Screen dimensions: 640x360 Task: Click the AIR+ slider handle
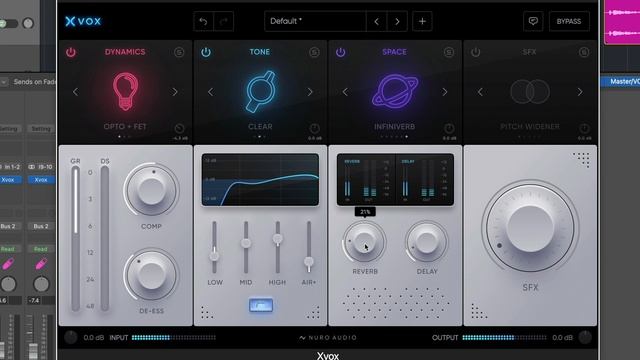[309, 261]
